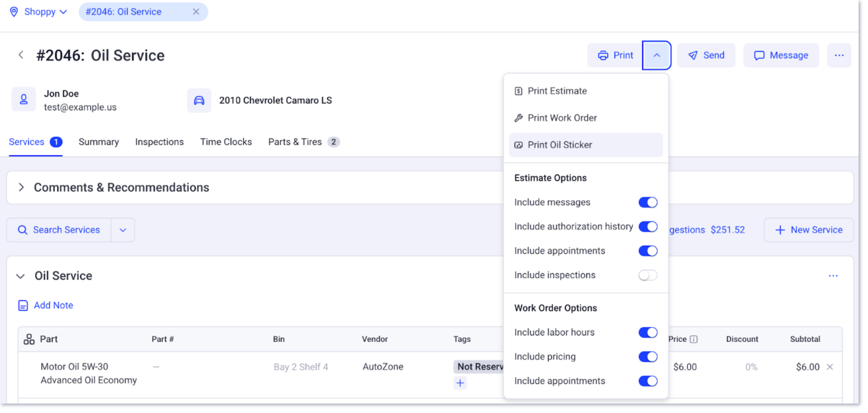This screenshot has height=413, width=868.
Task: Switch to the Summary tab
Action: pos(99,142)
